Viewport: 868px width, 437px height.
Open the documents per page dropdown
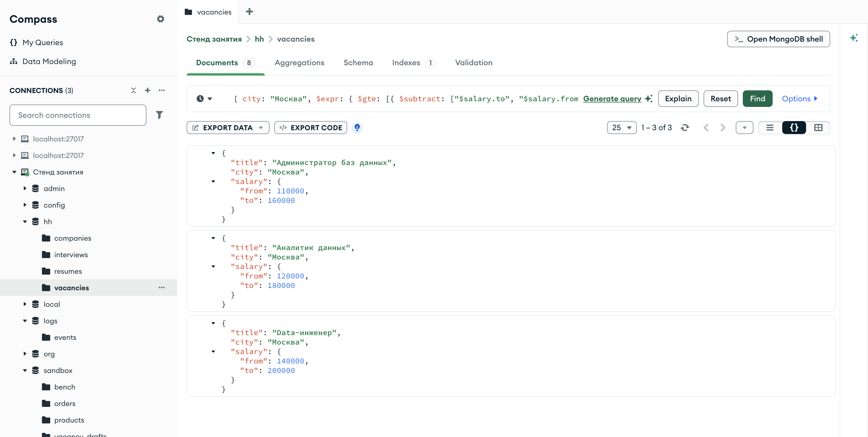[622, 128]
